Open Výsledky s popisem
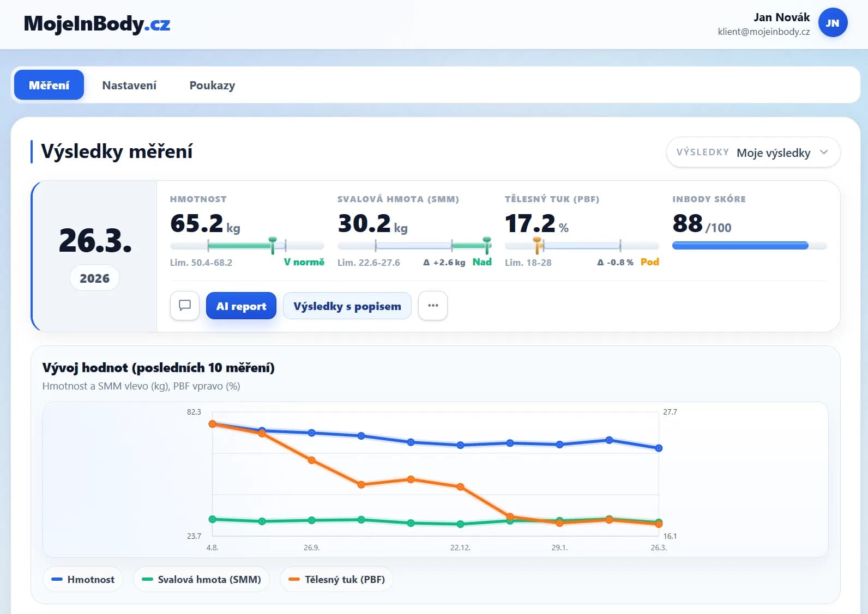868x614 pixels. pyautogui.click(x=347, y=306)
